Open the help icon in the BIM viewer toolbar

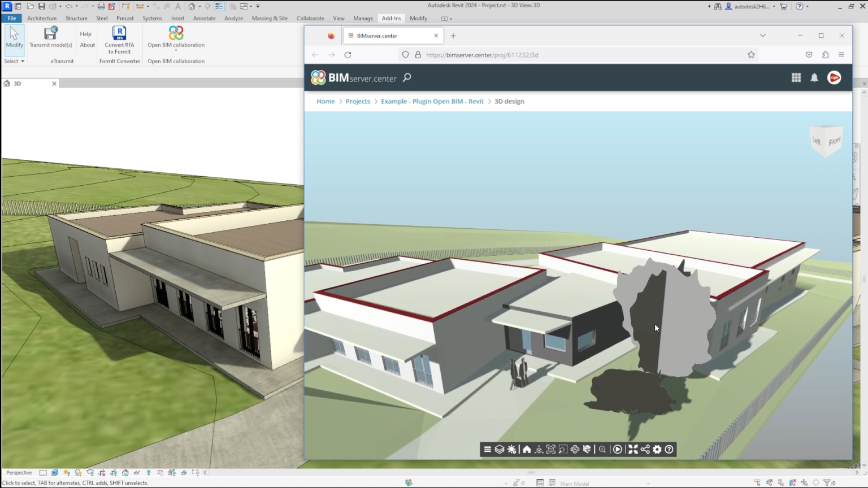click(669, 449)
